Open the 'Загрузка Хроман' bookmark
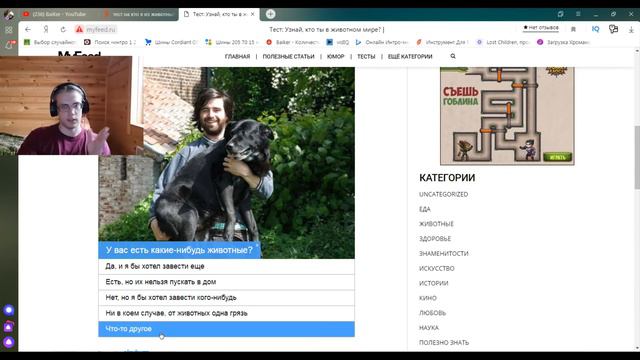 click(563, 42)
